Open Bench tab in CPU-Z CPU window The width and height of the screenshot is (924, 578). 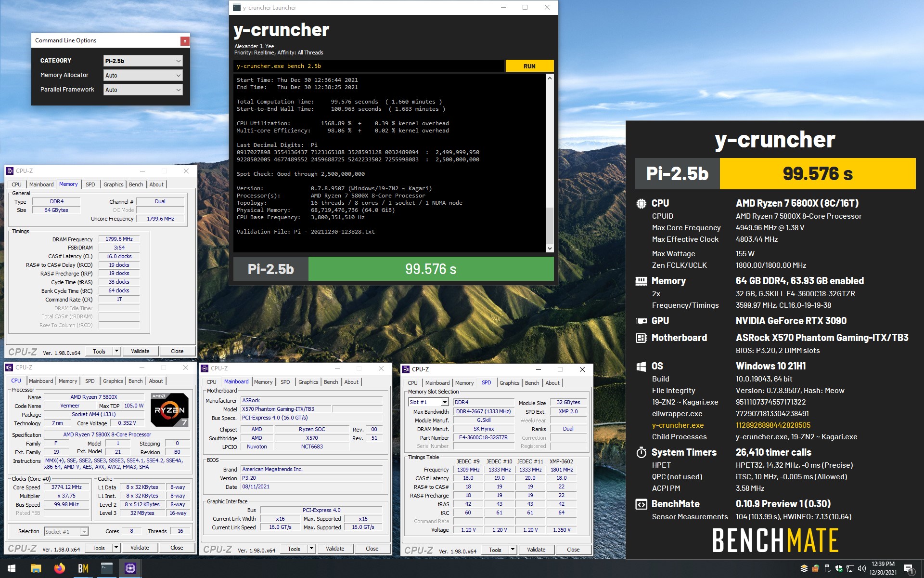[136, 381]
